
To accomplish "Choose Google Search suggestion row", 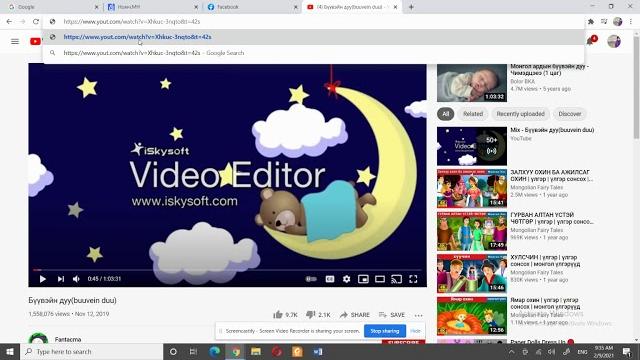I will [313, 53].
